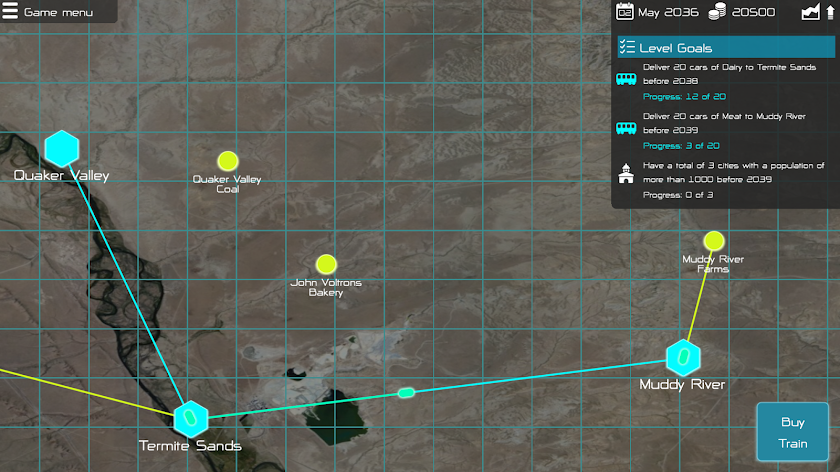Click the city population goal icon
Screen dimensions: 840x472
(626, 174)
